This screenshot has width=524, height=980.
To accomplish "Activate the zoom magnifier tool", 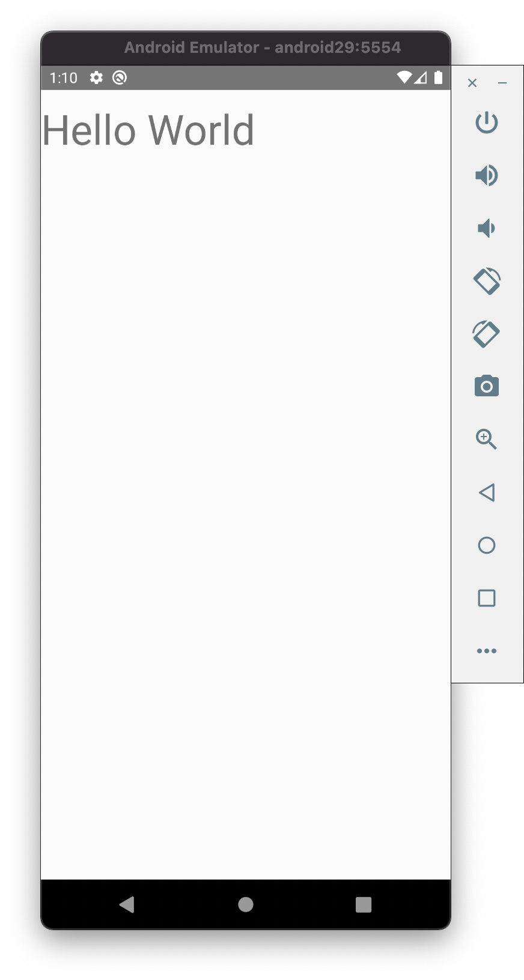I will (x=486, y=439).
